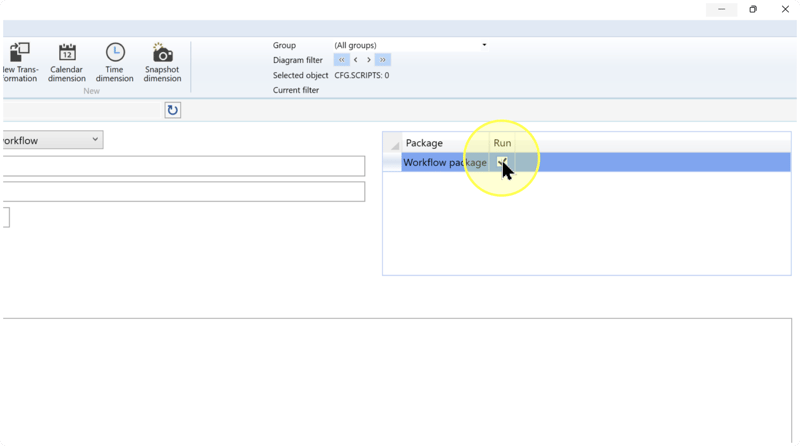The image size is (800, 446).
Task: Toggle Run checkbox for Workflow package
Action: (502, 162)
